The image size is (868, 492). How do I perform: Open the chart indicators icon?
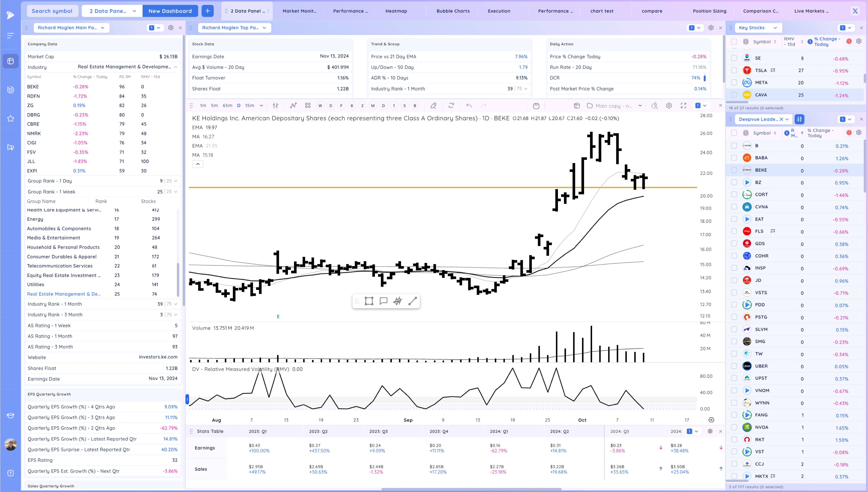click(293, 106)
